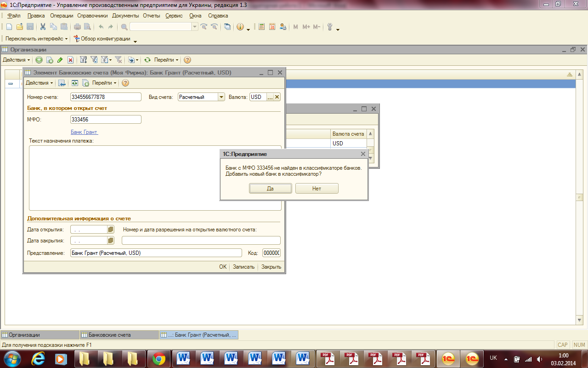Click the help question icon in Организации toolbar
Screen dimensions: 588x368
coord(187,60)
